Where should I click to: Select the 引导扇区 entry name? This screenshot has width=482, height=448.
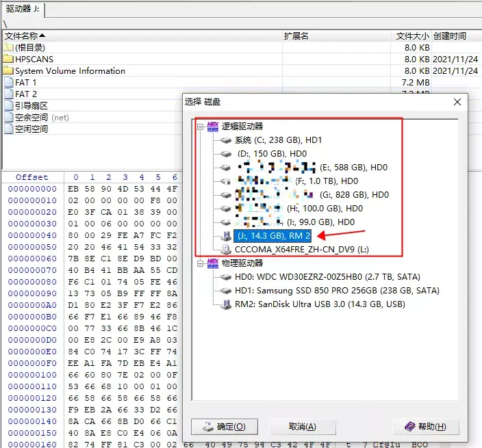[x=31, y=106]
